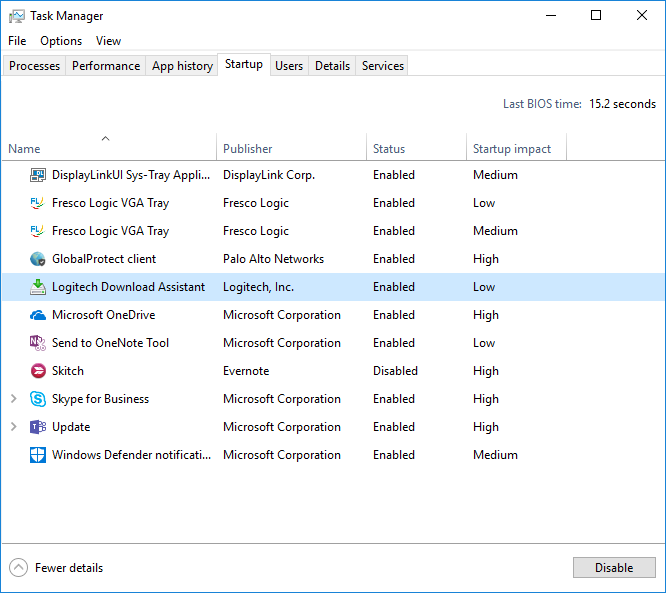The height and width of the screenshot is (593, 666).
Task: Open the Services tab
Action: tap(383, 66)
